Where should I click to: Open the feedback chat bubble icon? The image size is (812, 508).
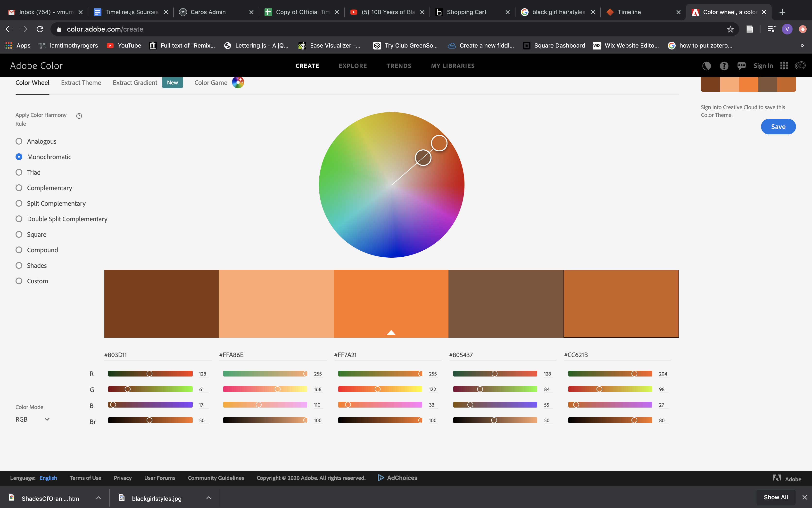click(741, 66)
